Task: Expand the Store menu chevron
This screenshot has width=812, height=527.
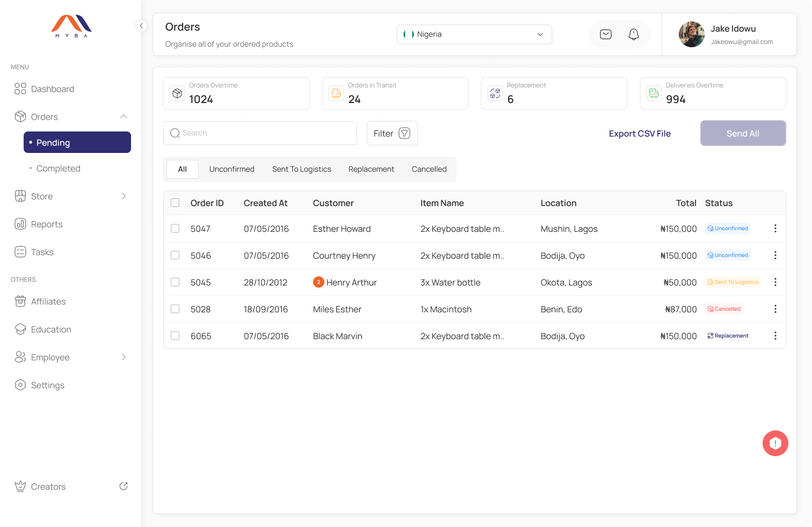Action: 124,196
